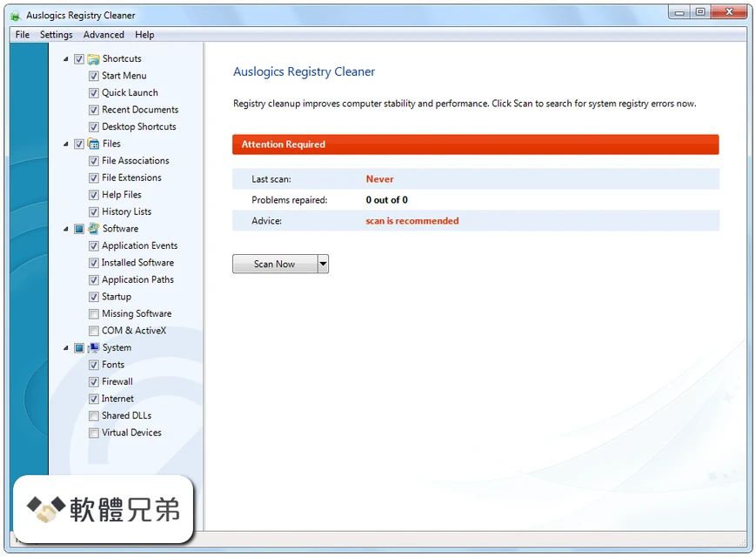Close the Auslogics Registry Cleaner window
This screenshot has width=756, height=557.
pos(729,12)
